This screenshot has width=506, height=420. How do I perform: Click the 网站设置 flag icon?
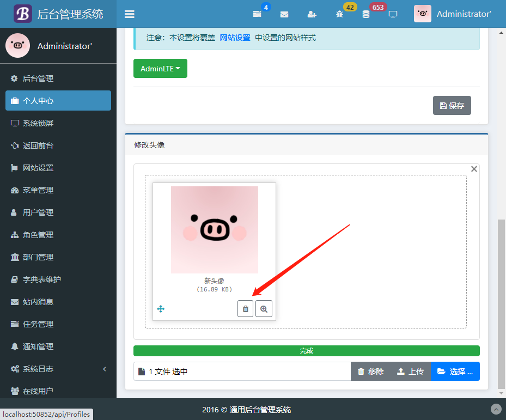[14, 168]
